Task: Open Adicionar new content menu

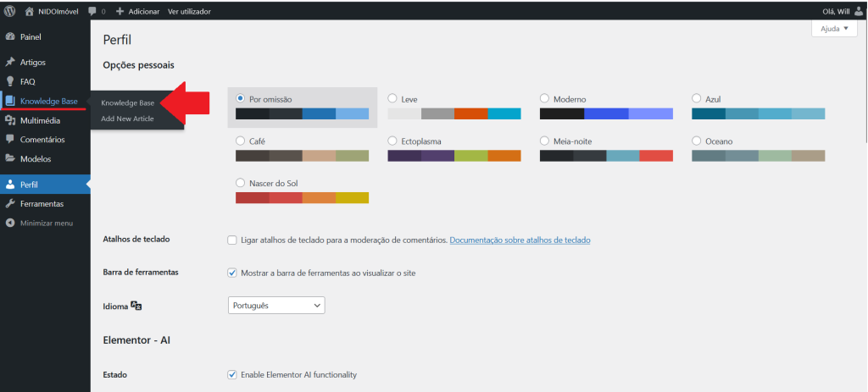Action: tap(137, 12)
